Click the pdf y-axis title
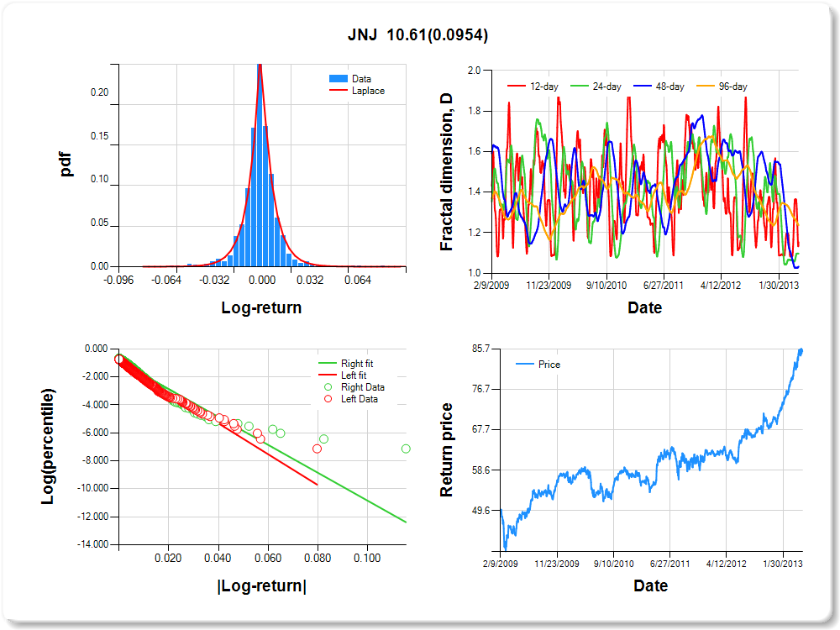Viewport: 840px width, 630px height. tap(66, 165)
